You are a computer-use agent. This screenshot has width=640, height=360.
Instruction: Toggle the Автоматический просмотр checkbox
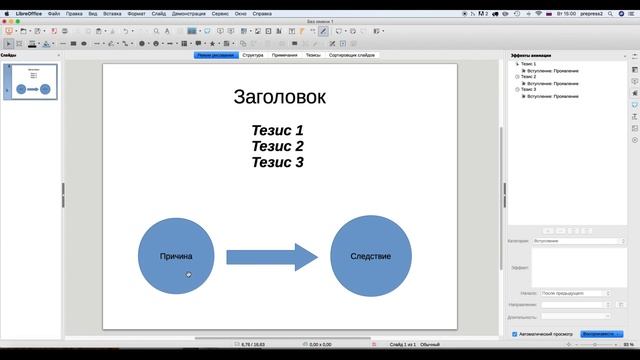(514, 334)
